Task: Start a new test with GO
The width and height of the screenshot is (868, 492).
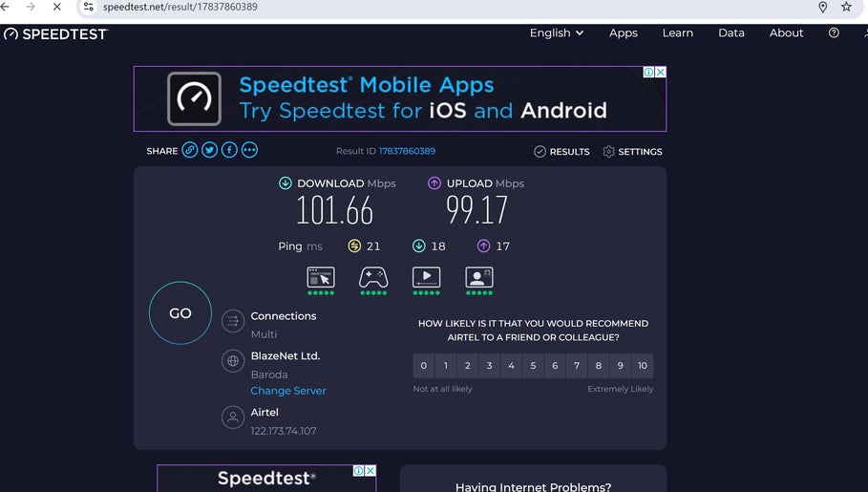Action: [x=180, y=313]
